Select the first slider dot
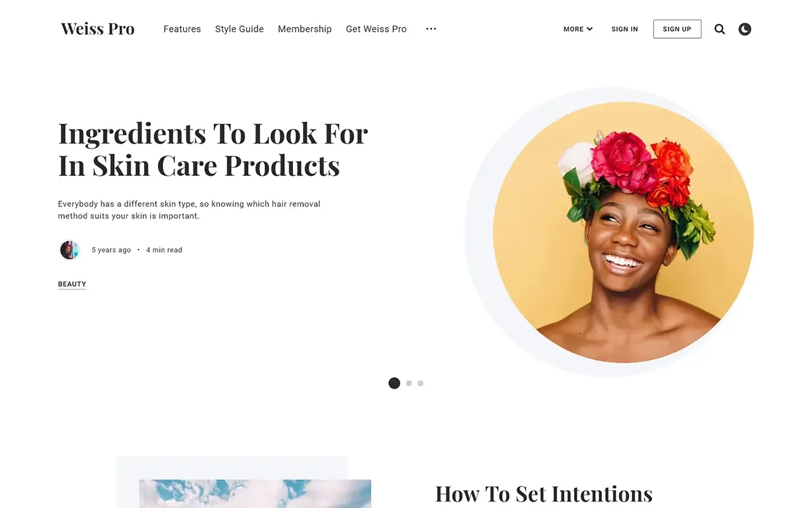812x508 pixels. point(394,383)
